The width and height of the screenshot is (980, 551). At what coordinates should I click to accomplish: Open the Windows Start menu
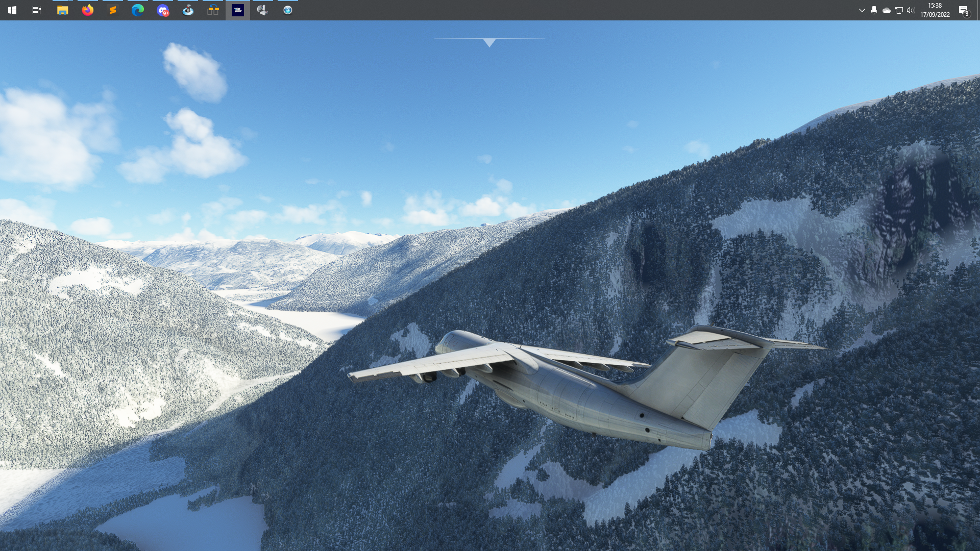coord(12,10)
